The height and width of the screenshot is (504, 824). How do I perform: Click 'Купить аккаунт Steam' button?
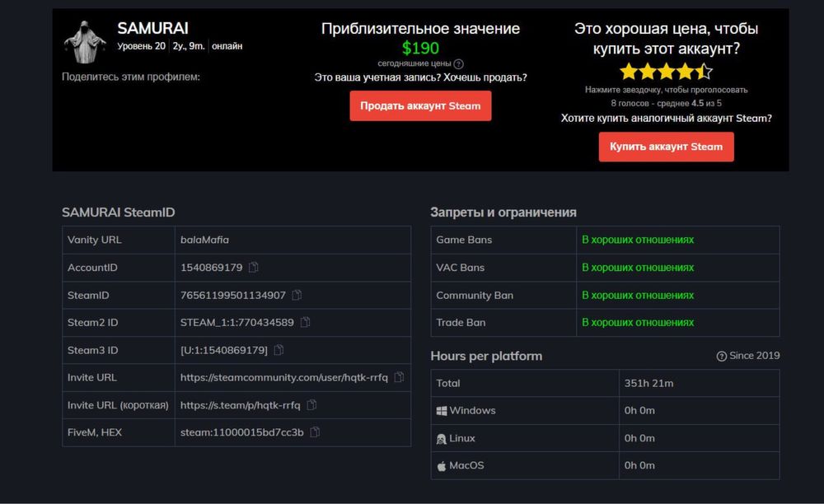[x=667, y=147]
